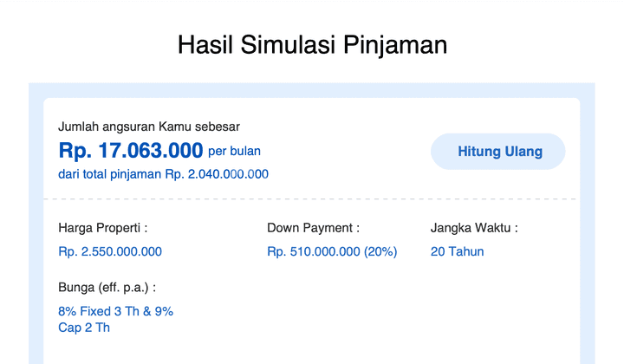Select the Rp. 2.040.000.000 loan total

pos(217,174)
